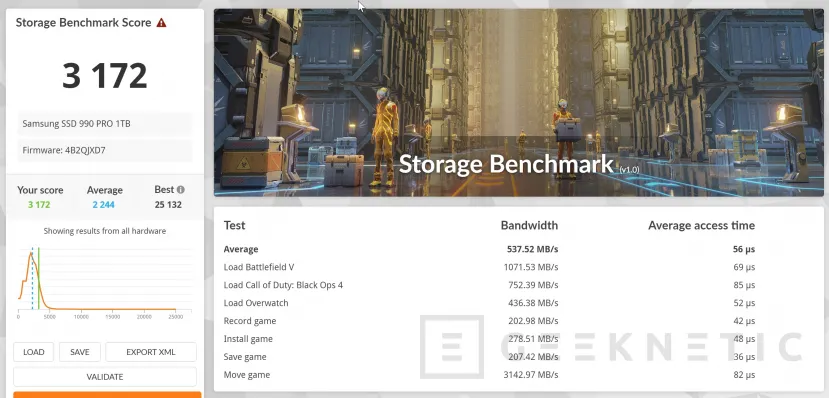The height and width of the screenshot is (398, 829).
Task: Click the Save game row label
Action: [x=245, y=357]
